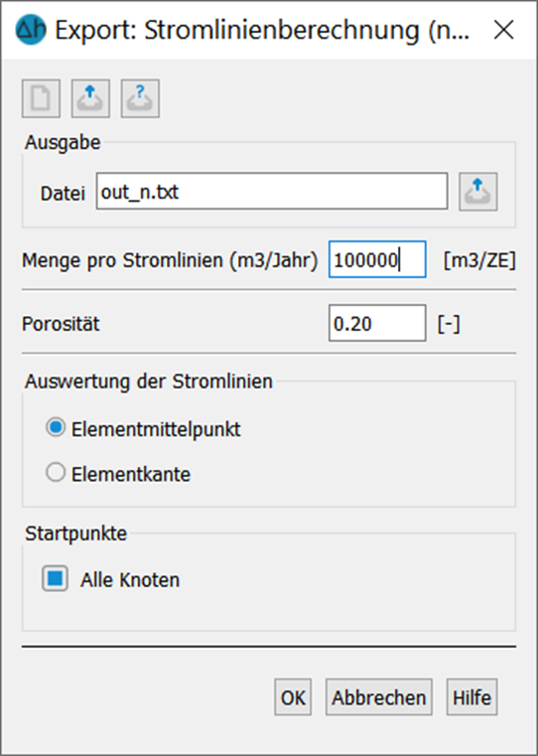Click the blank new-file toolbar icon

click(41, 98)
